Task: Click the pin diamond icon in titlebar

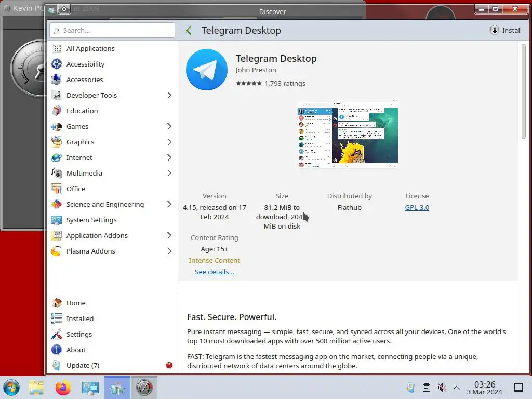Action: 64,9
